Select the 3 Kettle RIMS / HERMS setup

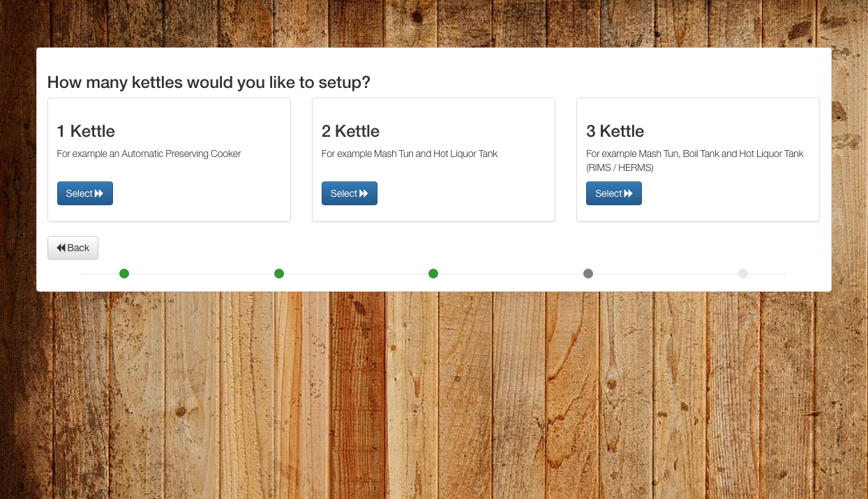point(613,194)
